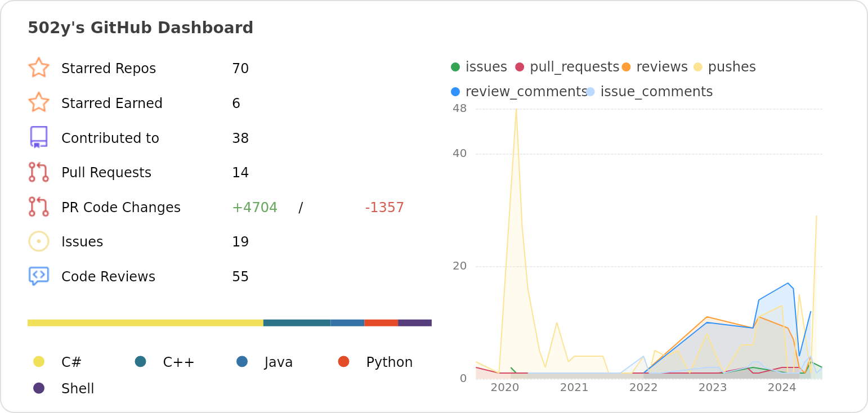Screen dimensions: 868x413
Task: Click the 'Python' language label
Action: tap(390, 362)
